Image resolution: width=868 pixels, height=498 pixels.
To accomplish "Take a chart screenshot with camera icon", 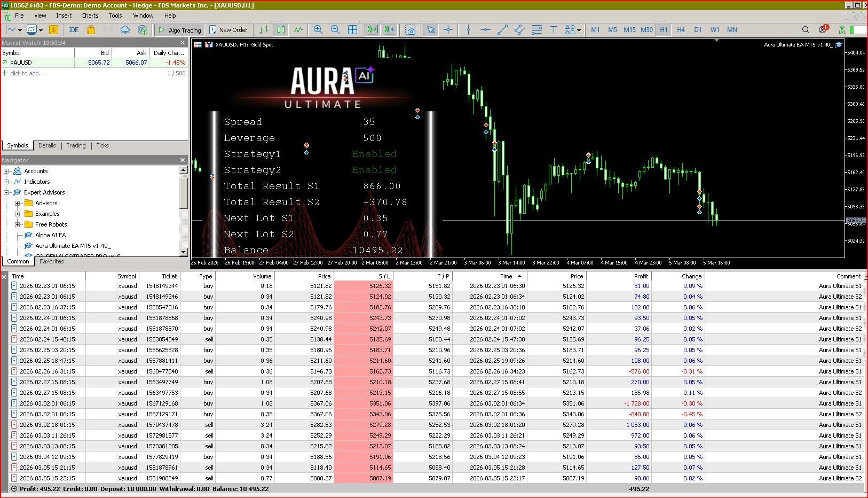I will pos(411,30).
